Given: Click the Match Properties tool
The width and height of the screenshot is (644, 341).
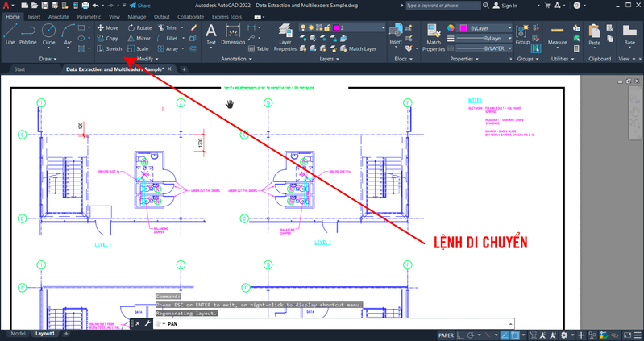Looking at the screenshot, I should pyautogui.click(x=434, y=37).
